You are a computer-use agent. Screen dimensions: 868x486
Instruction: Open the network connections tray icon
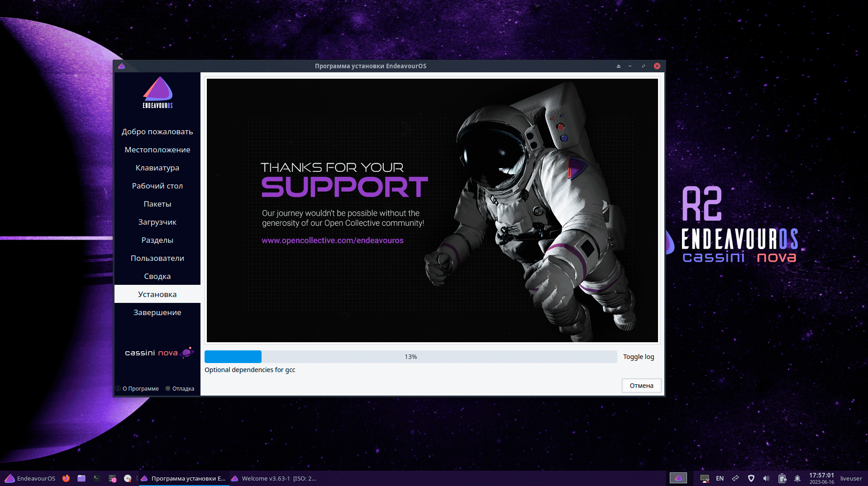735,478
